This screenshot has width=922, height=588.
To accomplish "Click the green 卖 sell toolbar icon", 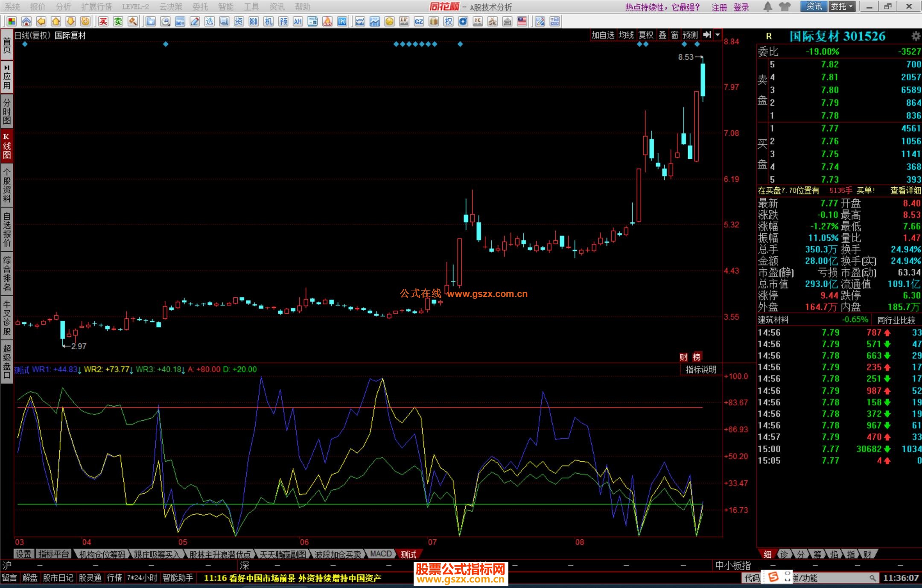I will point(118,22).
